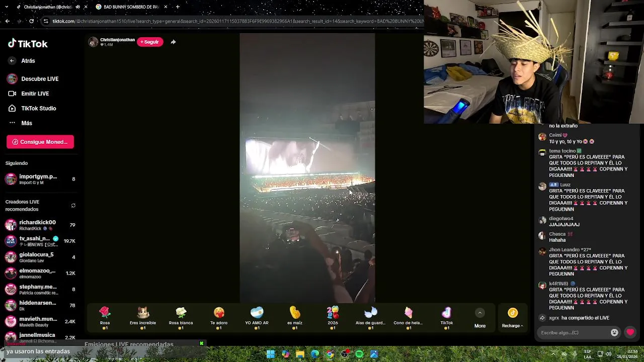
Task: Refresh recommended LIVE creators list
Action: [73, 206]
